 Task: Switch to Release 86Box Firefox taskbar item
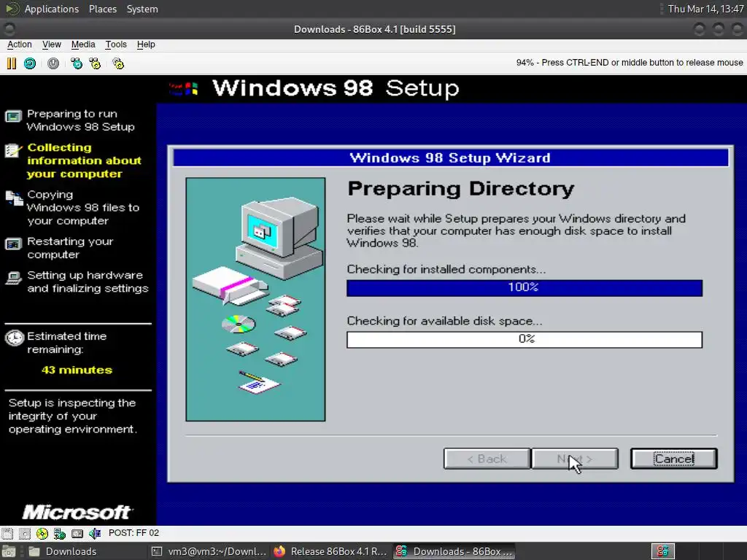[x=331, y=551]
